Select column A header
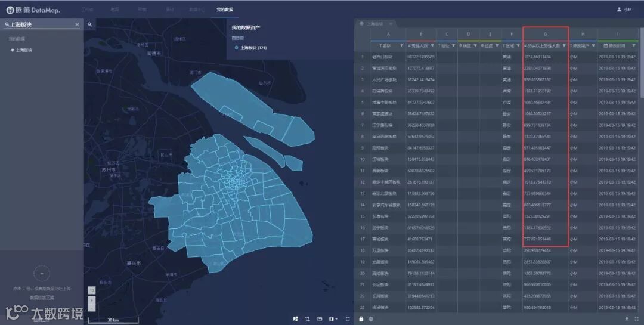The height and width of the screenshot is (325, 644). 389,34
